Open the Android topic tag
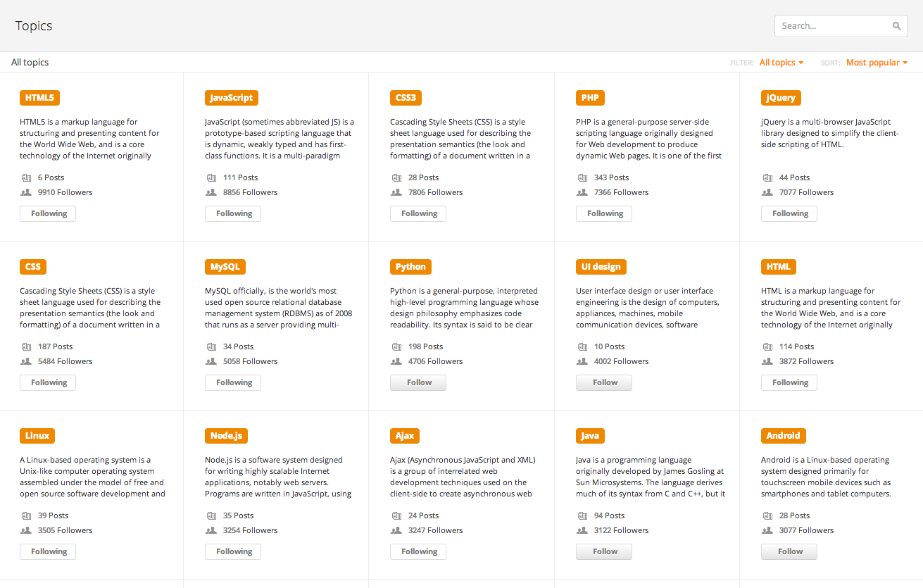The image size is (923, 588). click(784, 436)
